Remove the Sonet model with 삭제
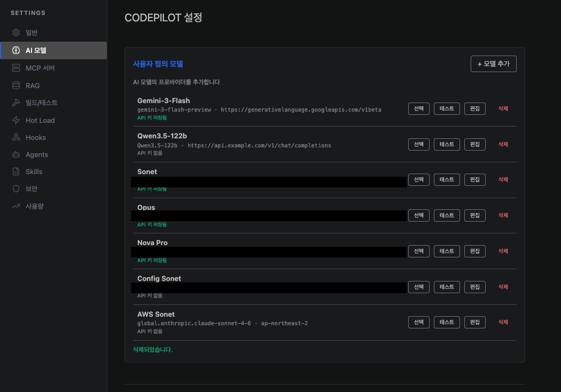 coord(503,179)
